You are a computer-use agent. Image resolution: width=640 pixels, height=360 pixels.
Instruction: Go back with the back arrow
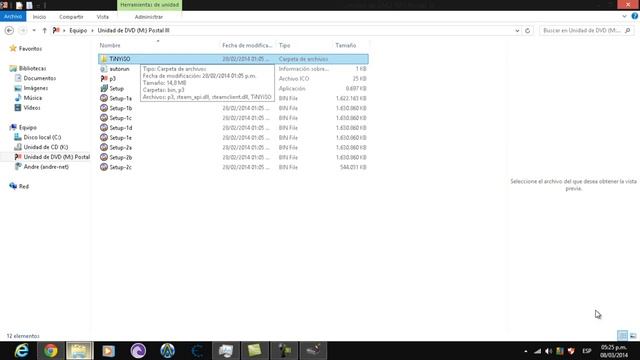pyautogui.click(x=9, y=31)
